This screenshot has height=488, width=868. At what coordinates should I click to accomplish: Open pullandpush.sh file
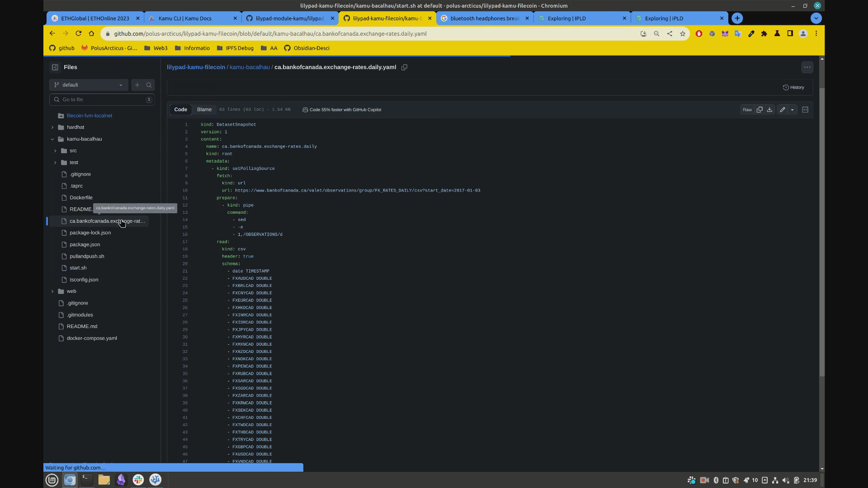pos(87,256)
